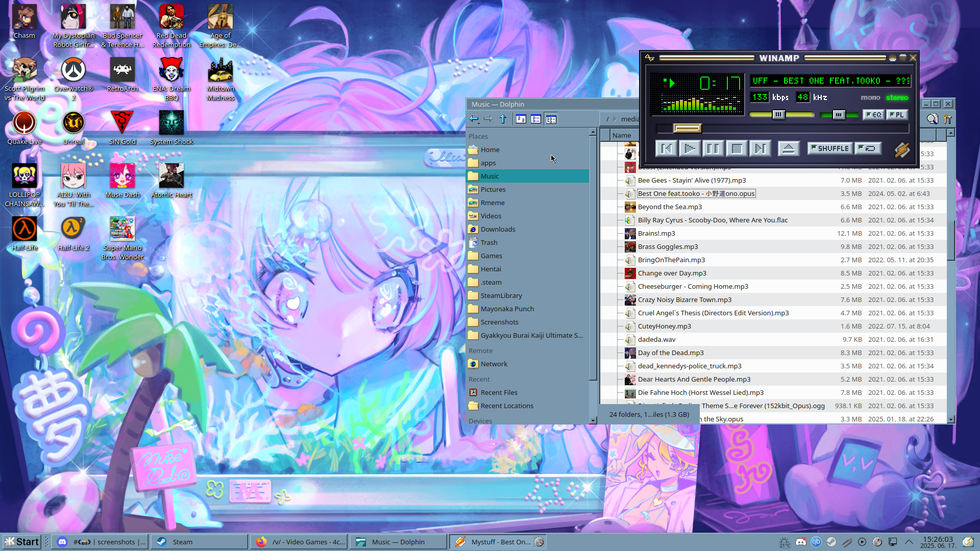Viewport: 980px width, 551px height.
Task: Switch Dolphin to compact view mode
Action: point(536,119)
